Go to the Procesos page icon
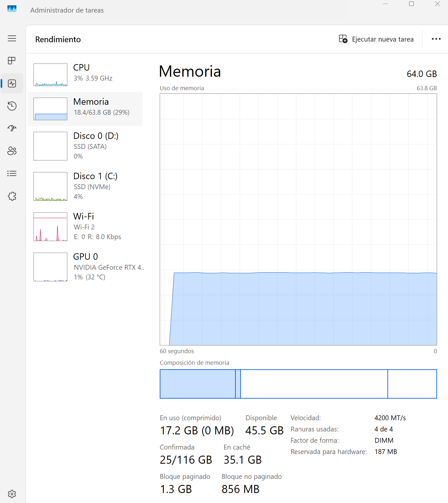Screen dimensions: 448x503 [12, 61]
